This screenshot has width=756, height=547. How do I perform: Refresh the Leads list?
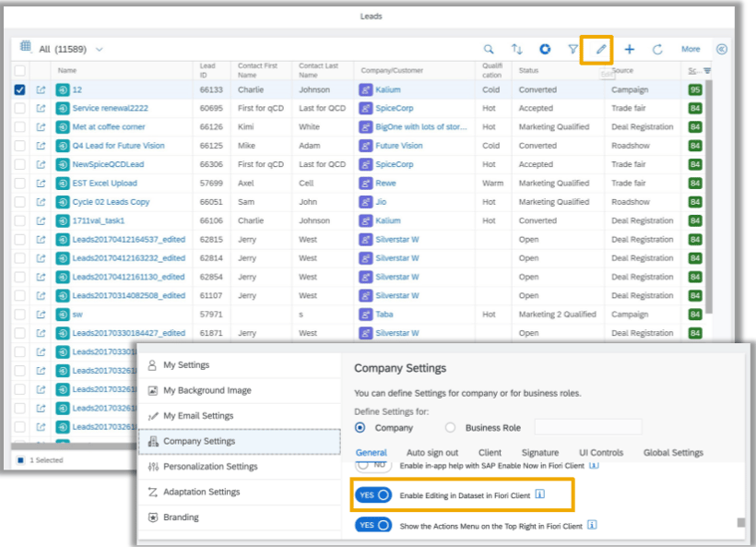click(x=657, y=49)
